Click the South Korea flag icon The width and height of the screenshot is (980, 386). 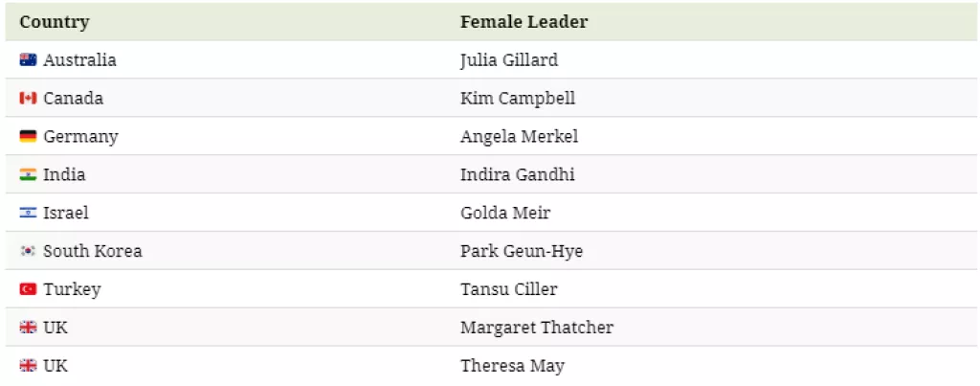click(28, 251)
